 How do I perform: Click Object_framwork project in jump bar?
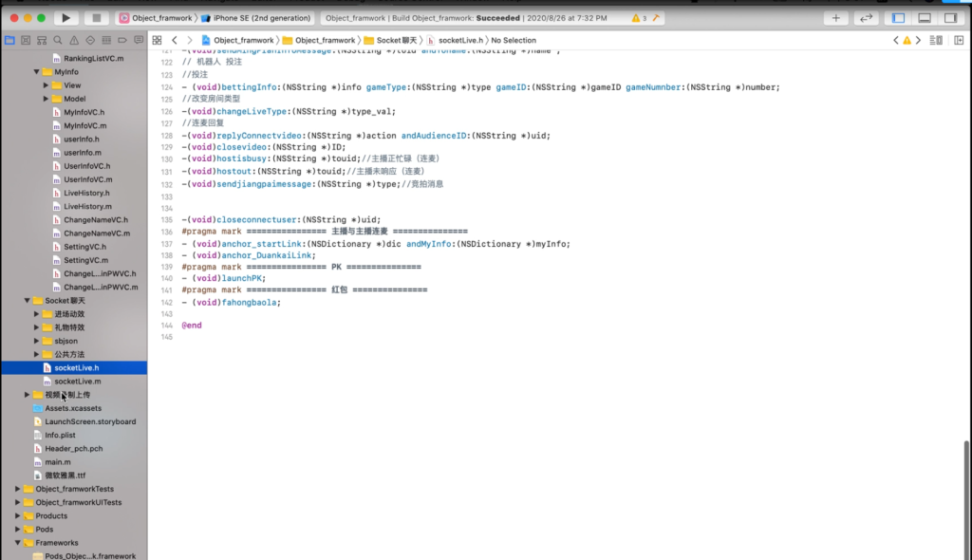pyautogui.click(x=237, y=40)
